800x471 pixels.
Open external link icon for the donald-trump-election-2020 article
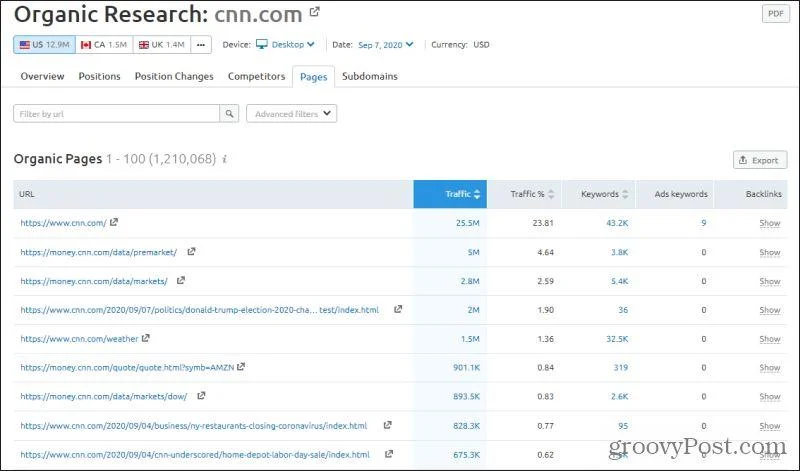(x=398, y=309)
